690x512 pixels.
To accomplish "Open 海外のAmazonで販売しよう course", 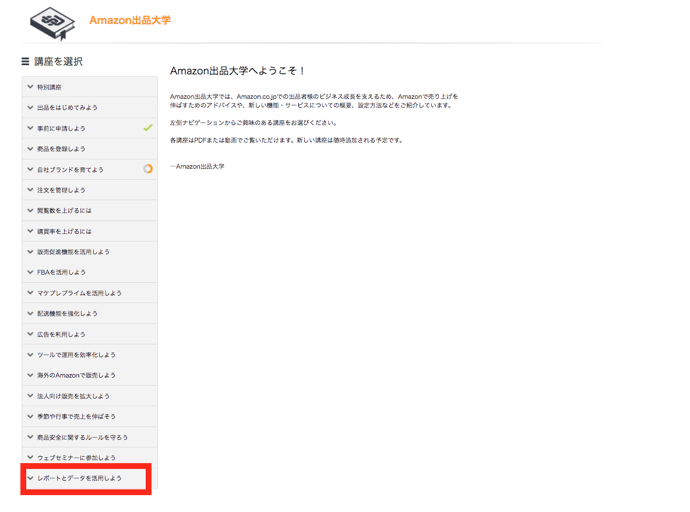I will 76,375.
